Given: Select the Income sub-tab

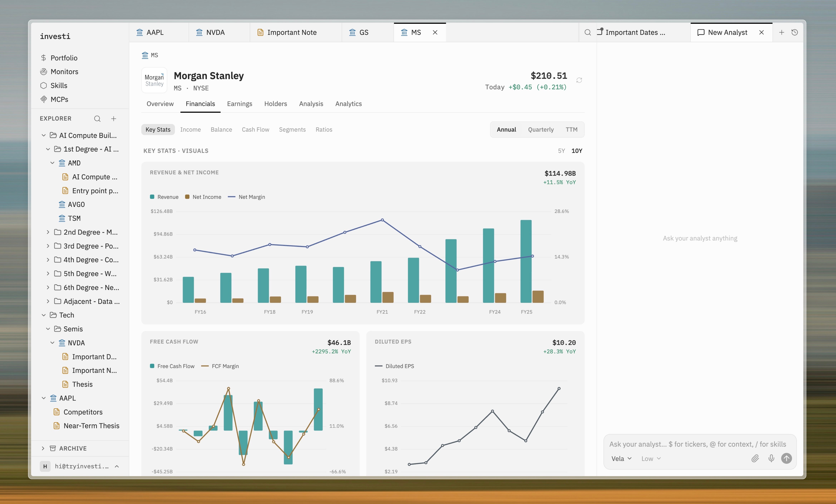Looking at the screenshot, I should click(190, 130).
